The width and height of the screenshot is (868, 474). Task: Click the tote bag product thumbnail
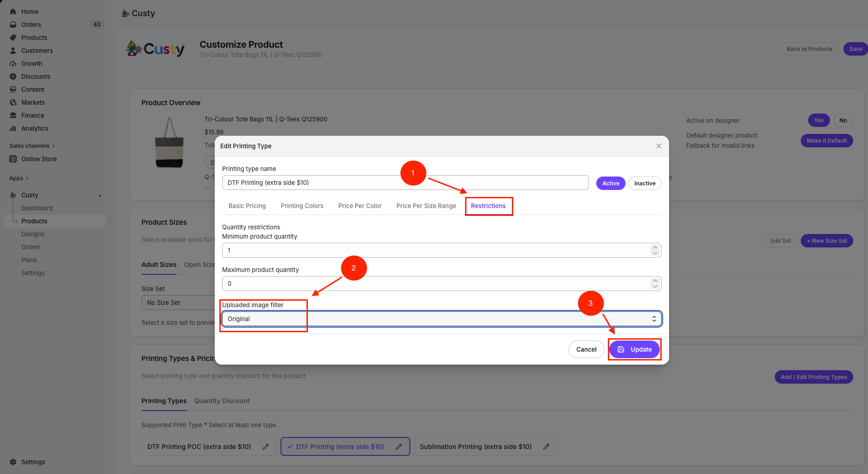(169, 142)
